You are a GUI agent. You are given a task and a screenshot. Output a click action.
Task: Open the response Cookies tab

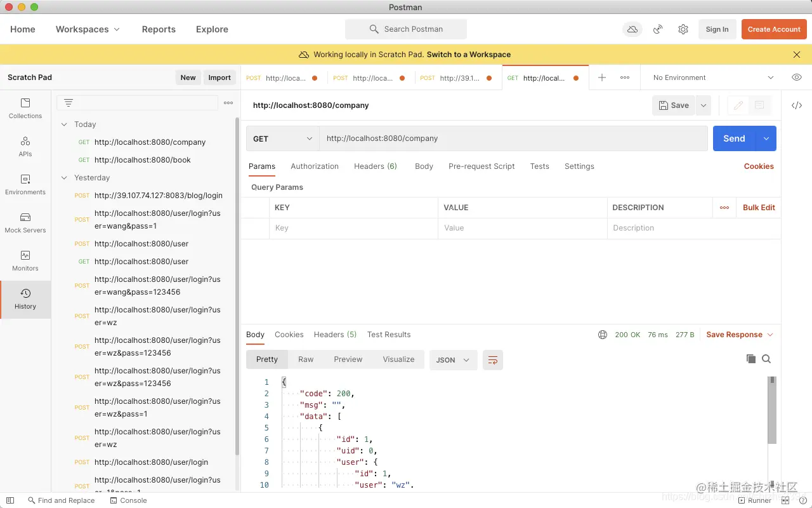(x=289, y=335)
